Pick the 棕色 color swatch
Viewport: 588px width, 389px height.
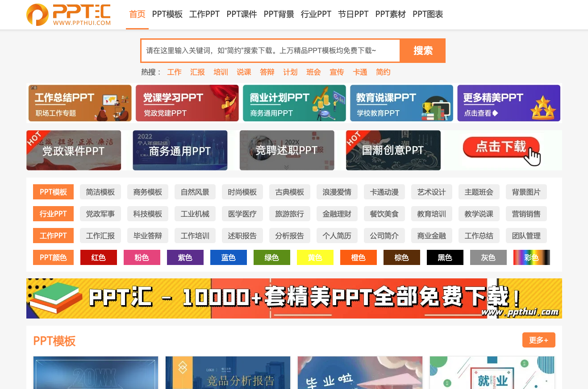click(402, 257)
